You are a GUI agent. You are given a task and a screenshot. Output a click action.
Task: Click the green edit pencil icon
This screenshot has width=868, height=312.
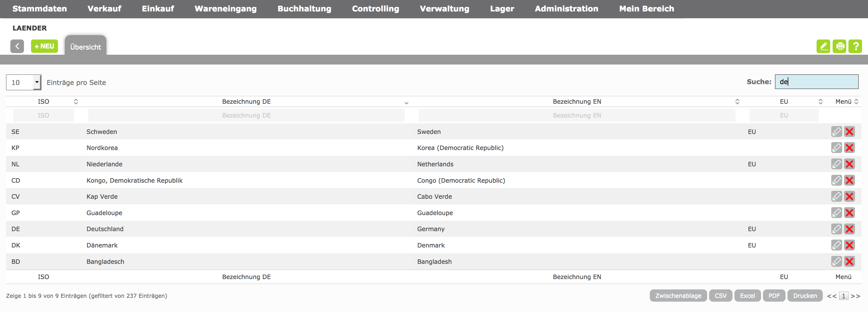(x=823, y=46)
